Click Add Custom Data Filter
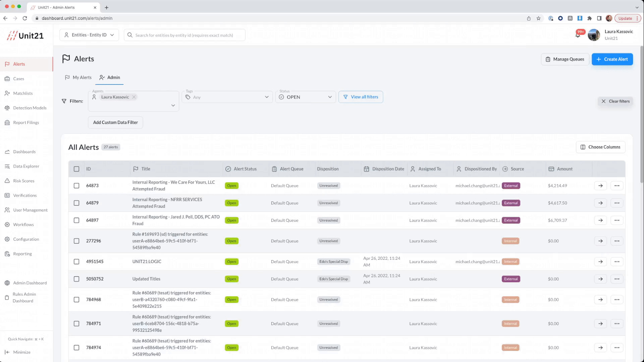The height and width of the screenshot is (362, 644). click(x=115, y=123)
